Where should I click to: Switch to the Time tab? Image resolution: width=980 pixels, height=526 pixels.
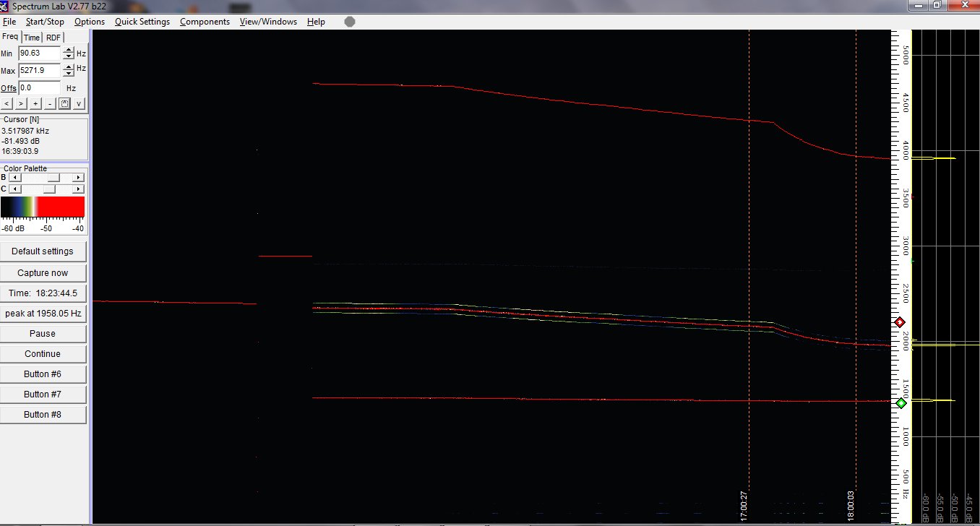click(x=32, y=38)
